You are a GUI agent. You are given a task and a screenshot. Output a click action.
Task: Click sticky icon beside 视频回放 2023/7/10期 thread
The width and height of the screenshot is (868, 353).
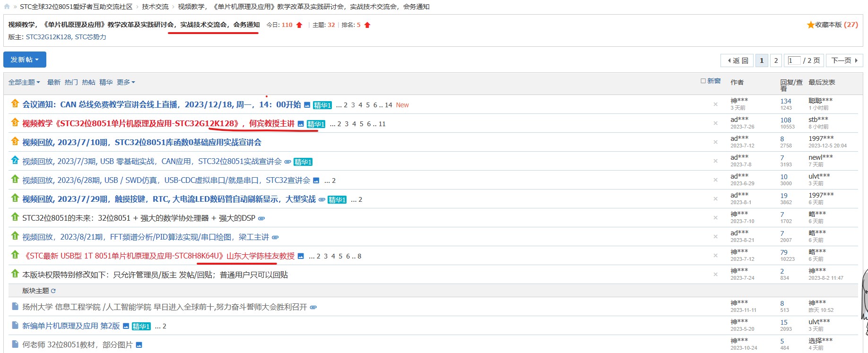click(x=15, y=141)
